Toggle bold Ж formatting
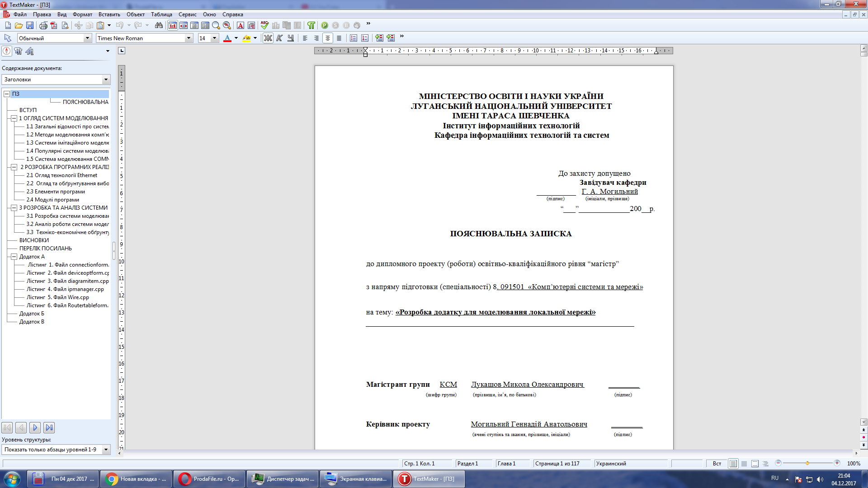The image size is (868, 488). click(268, 38)
